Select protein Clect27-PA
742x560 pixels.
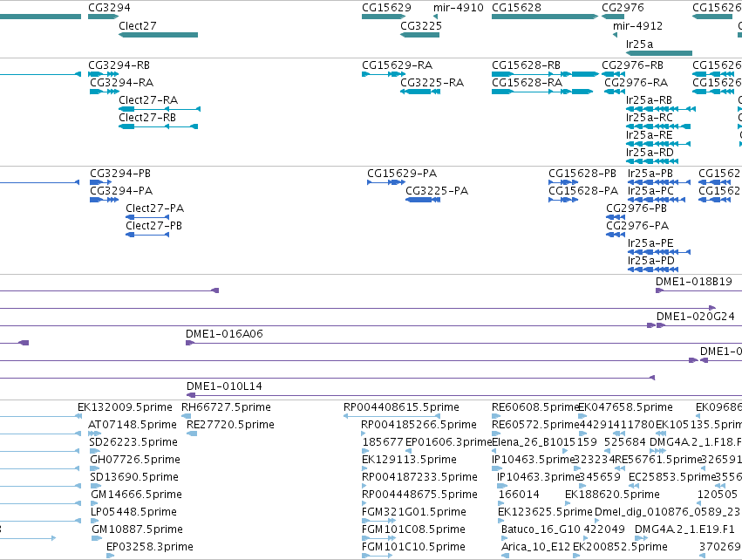point(147,217)
